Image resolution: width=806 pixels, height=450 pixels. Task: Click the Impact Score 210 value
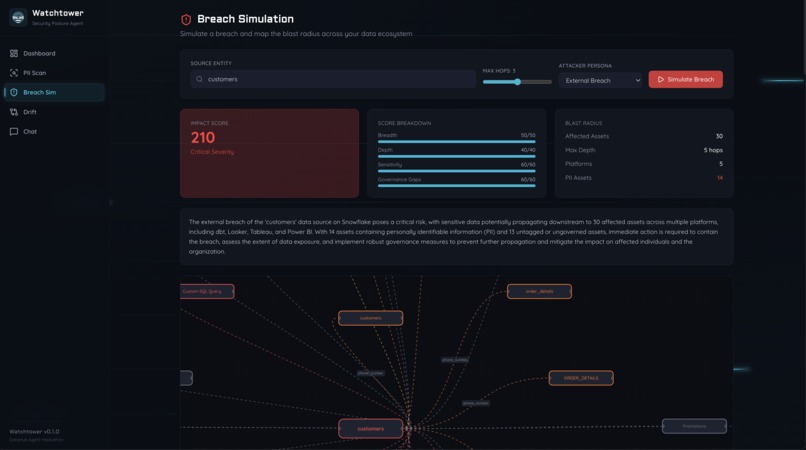pos(203,138)
